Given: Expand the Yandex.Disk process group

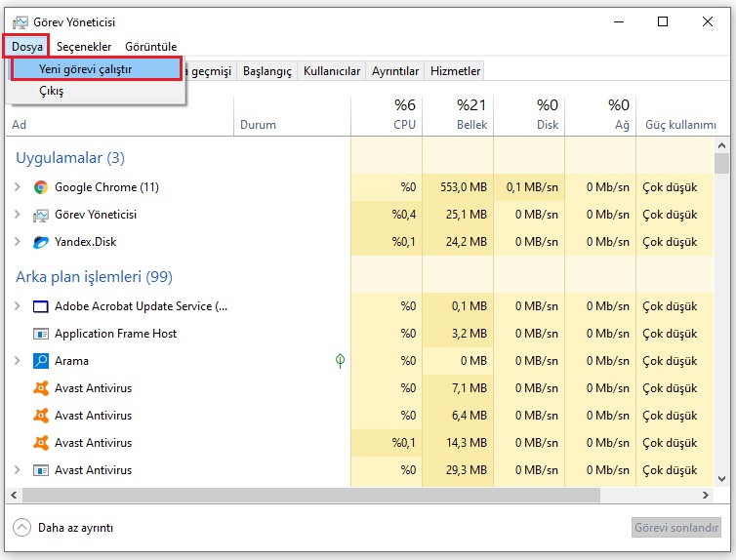Looking at the screenshot, I should [18, 242].
